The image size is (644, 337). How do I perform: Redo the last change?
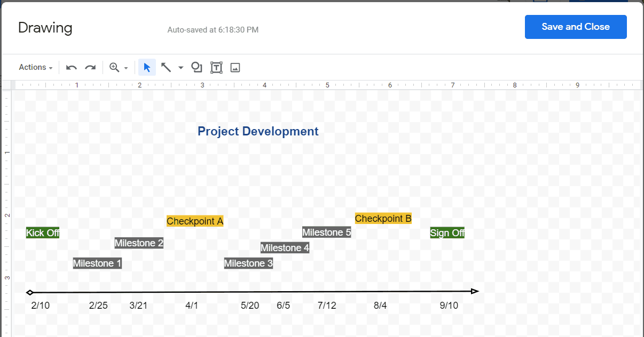tap(90, 67)
